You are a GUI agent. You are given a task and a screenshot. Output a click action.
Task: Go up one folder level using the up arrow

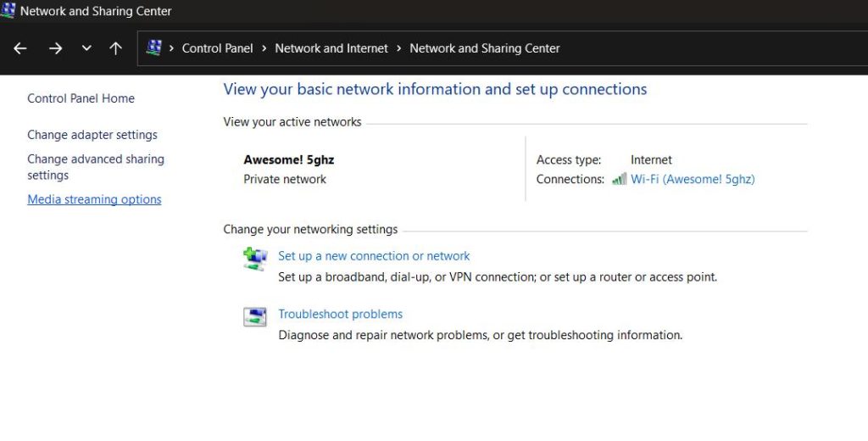(115, 49)
